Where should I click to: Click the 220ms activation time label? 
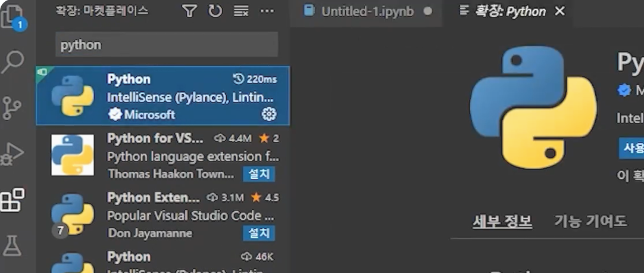coord(255,79)
